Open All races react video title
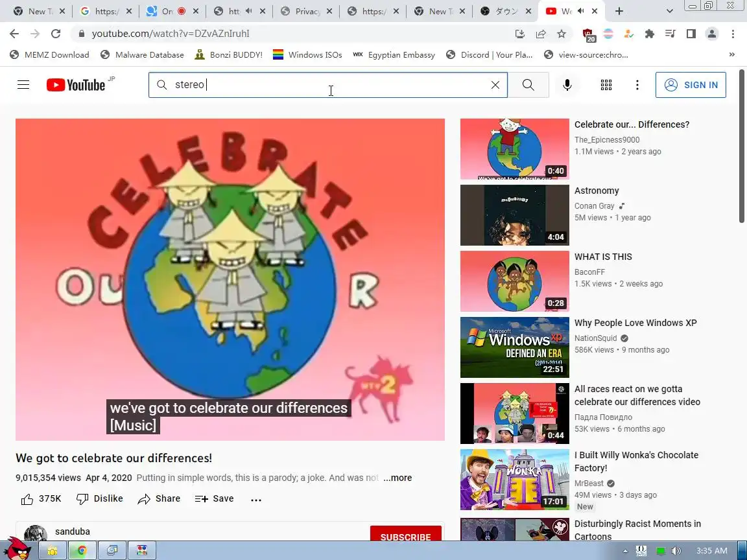Viewport: 747px width, 560px height. tap(637, 395)
